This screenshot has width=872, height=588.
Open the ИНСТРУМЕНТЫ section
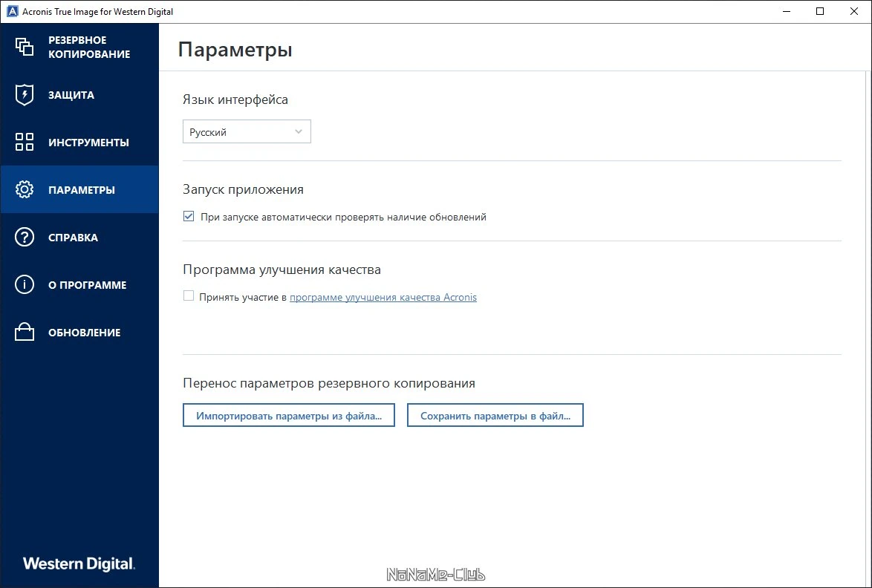tap(79, 142)
